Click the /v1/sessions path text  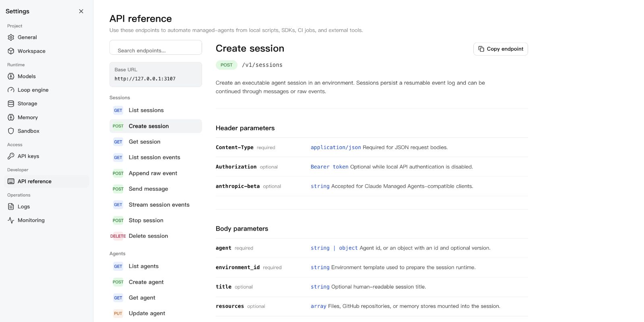pos(262,65)
